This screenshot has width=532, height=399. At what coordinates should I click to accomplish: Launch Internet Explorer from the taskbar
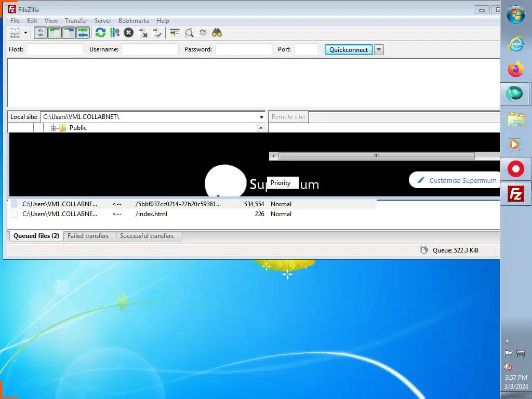pos(516,44)
